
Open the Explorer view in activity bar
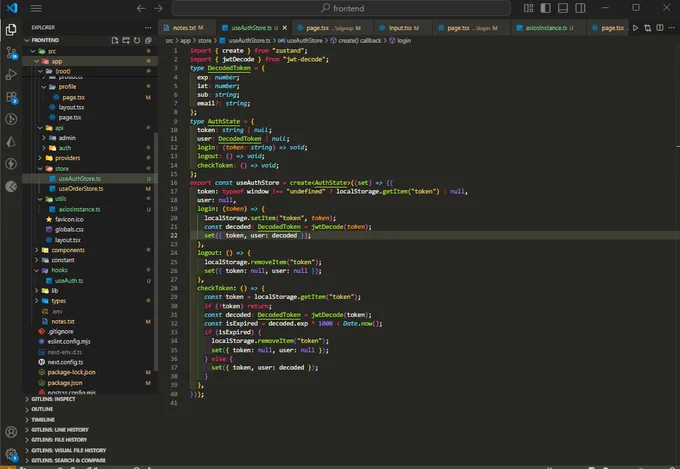(11, 30)
